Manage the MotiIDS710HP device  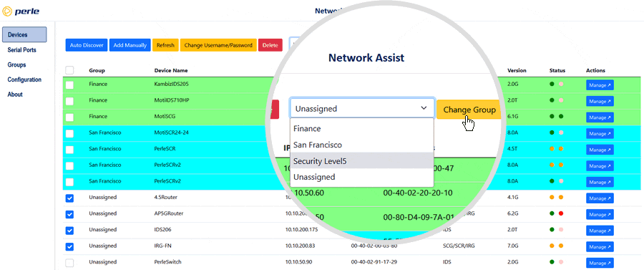600,101
